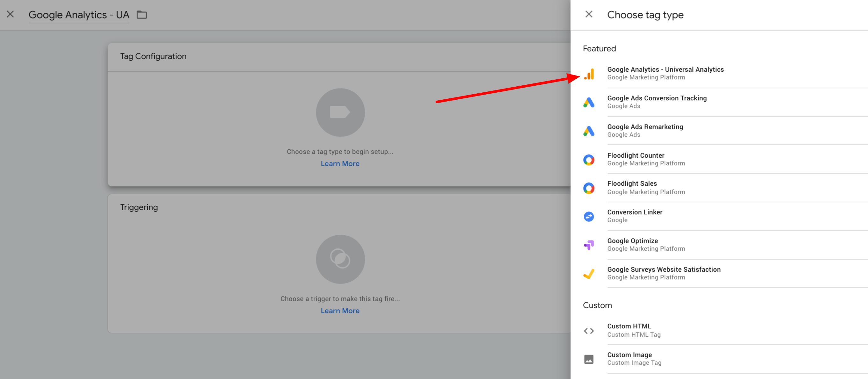The width and height of the screenshot is (868, 379).
Task: Open Learn More link under Tag Configuration
Action: coord(340,163)
